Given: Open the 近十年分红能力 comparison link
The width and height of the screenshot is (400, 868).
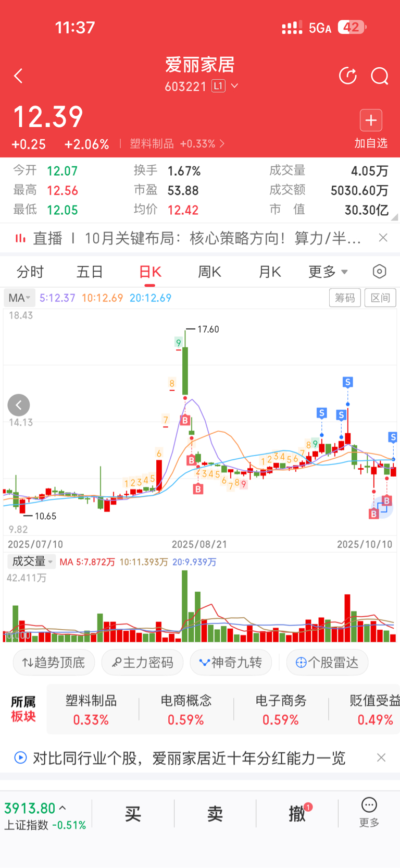Looking at the screenshot, I should click(189, 758).
